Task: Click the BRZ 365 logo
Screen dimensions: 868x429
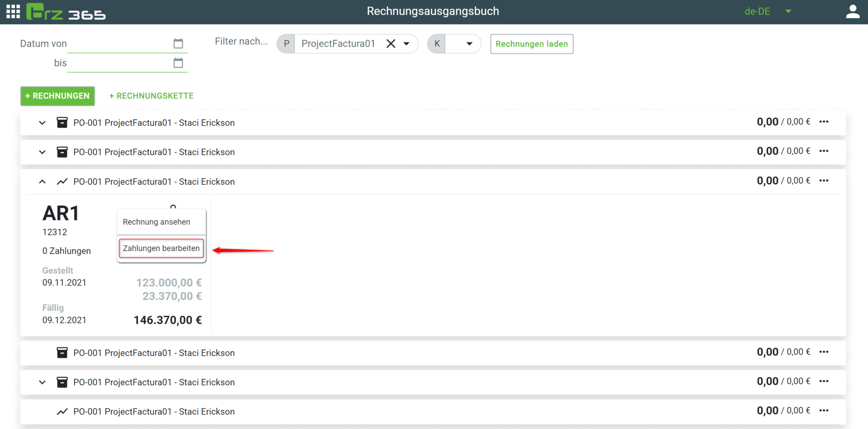Action: coord(66,12)
